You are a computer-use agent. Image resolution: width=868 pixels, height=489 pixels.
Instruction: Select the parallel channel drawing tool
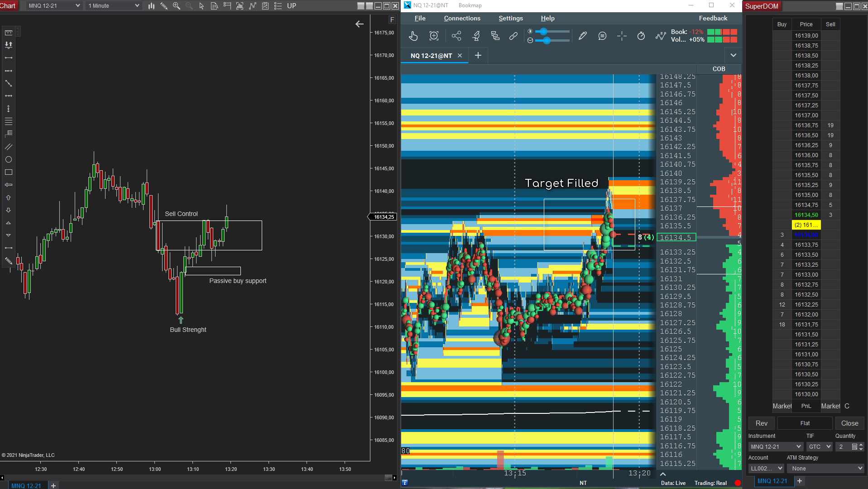[9, 147]
